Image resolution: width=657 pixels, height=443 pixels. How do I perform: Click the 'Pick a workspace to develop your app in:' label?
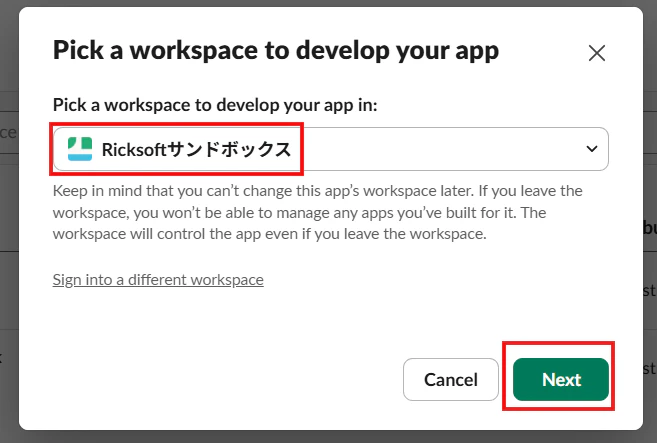[215, 105]
